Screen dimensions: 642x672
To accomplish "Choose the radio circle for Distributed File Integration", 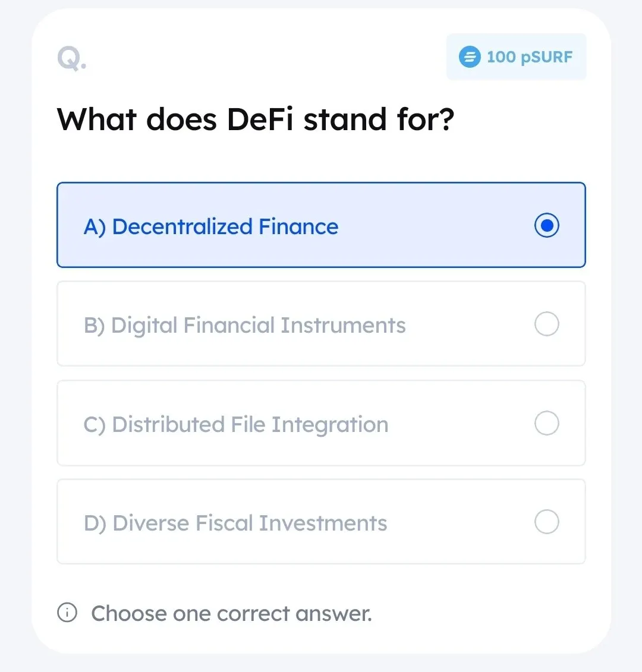I will click(546, 423).
